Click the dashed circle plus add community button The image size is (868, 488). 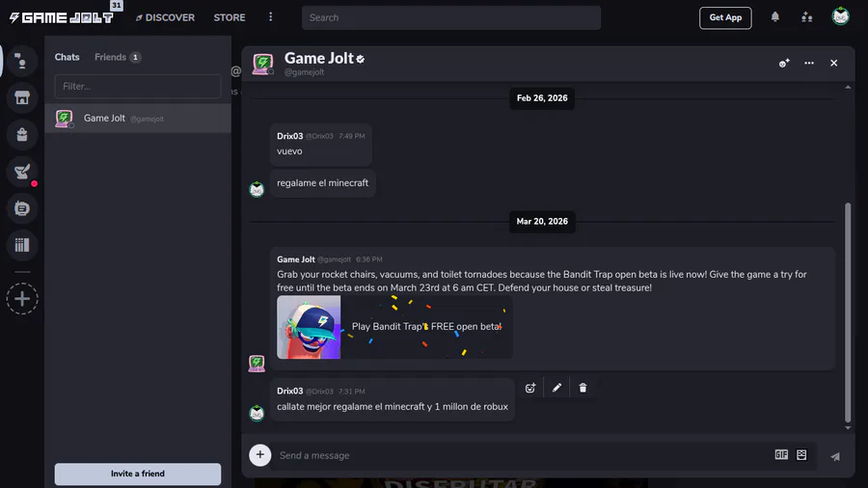(x=22, y=299)
